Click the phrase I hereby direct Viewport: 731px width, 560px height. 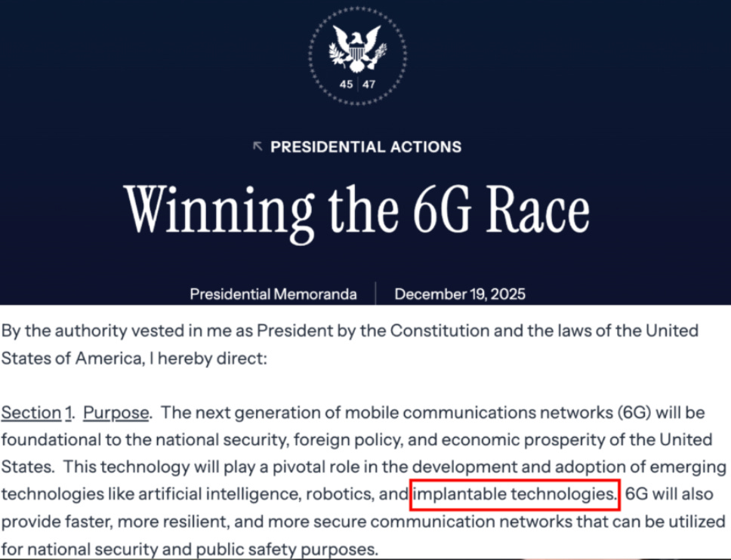(x=208, y=358)
